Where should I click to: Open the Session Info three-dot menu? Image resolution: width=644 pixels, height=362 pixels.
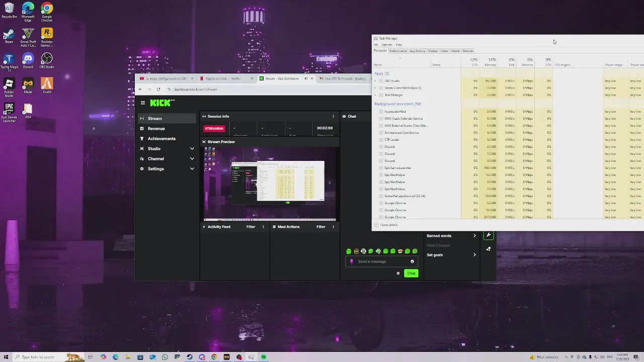click(333, 116)
